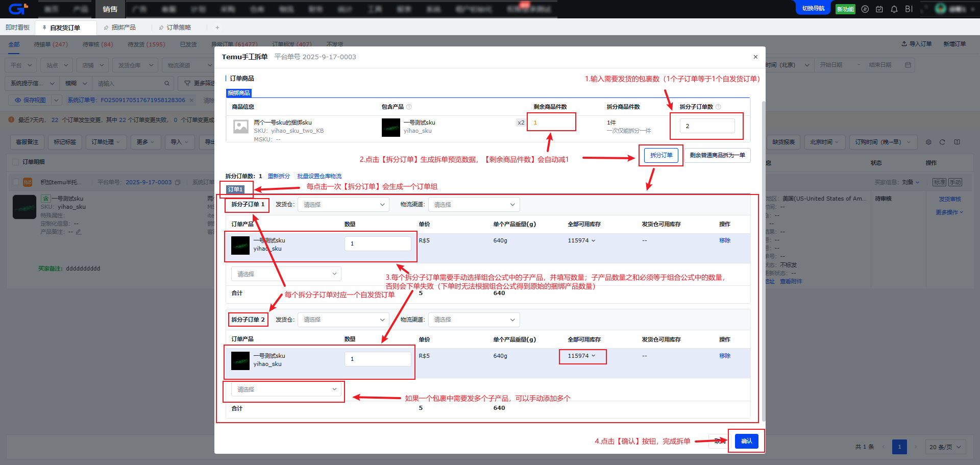Click the 批量设置仓库物流 link

319,176
